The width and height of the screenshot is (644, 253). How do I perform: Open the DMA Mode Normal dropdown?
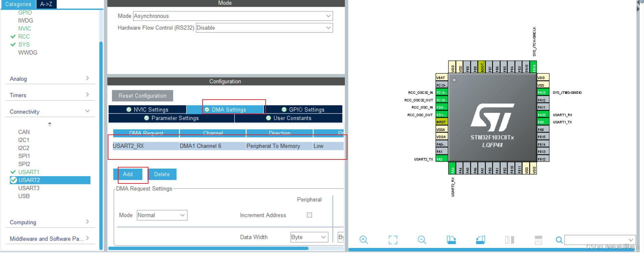(x=162, y=215)
